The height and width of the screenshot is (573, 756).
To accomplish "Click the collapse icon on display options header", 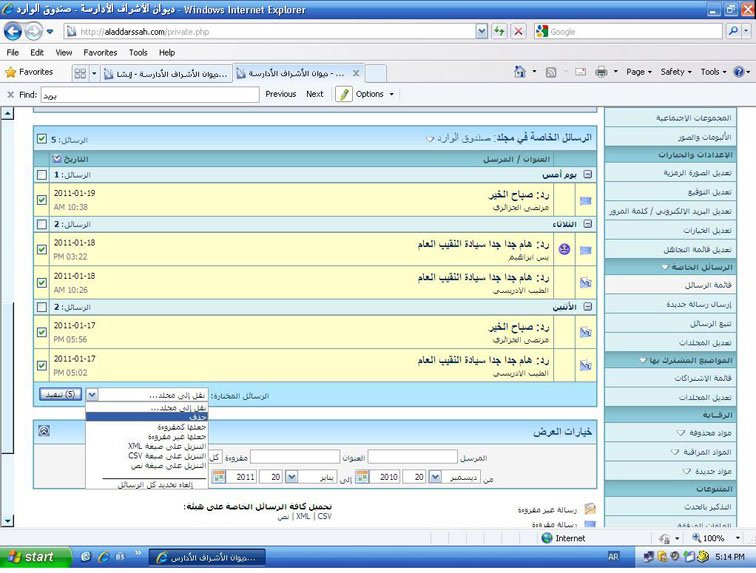I will pyautogui.click(x=44, y=431).
